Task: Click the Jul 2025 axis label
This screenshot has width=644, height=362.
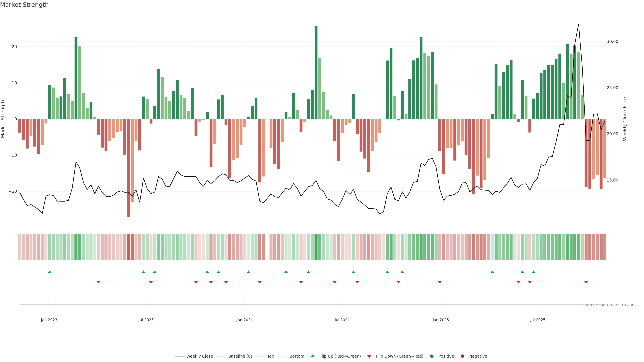Action: [x=538, y=320]
